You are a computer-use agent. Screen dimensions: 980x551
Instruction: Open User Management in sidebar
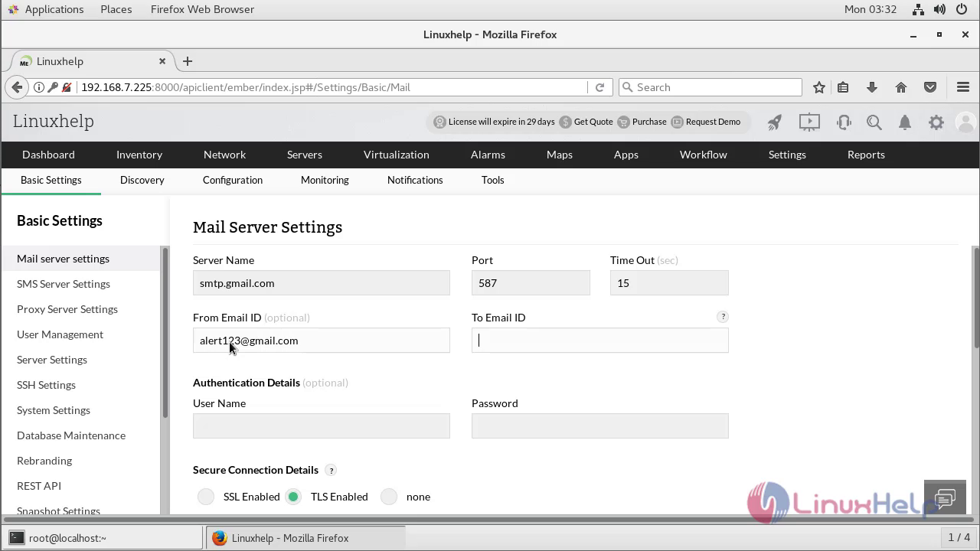(x=60, y=334)
